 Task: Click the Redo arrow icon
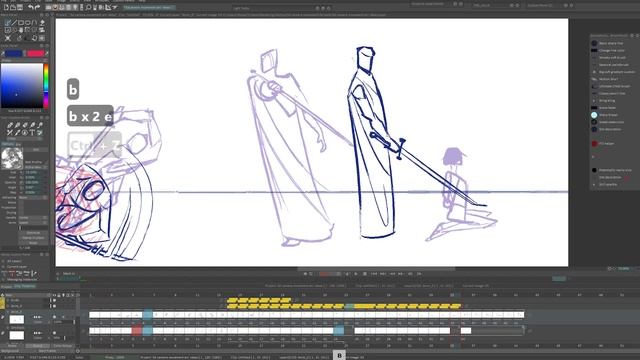pos(38,7)
